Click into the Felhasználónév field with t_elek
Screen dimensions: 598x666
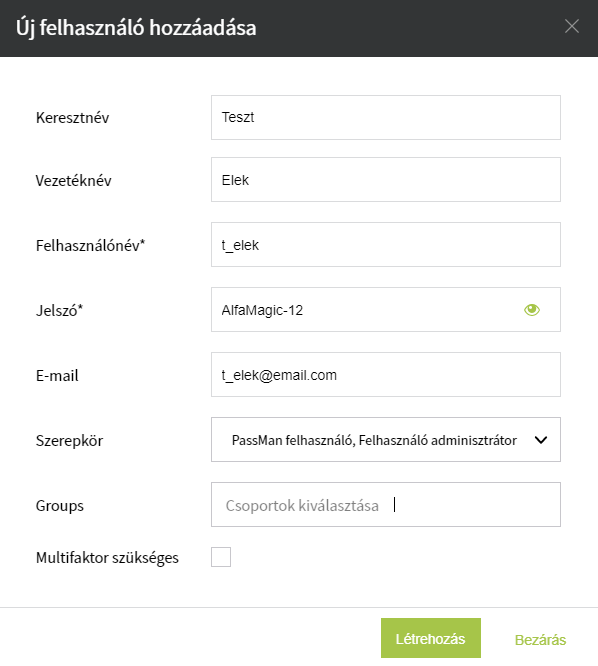386,245
